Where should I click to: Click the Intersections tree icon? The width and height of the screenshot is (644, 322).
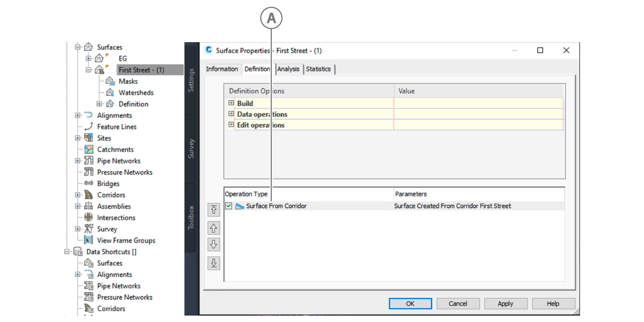pos(88,217)
